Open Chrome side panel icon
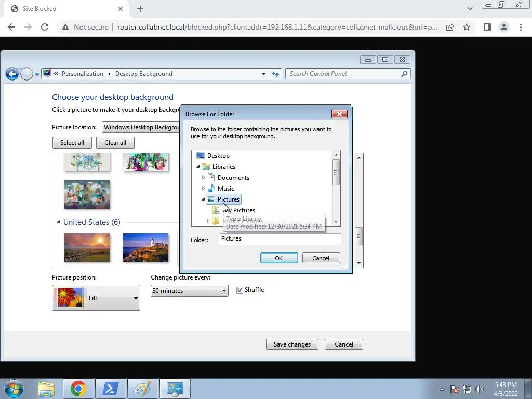This screenshot has width=532, height=399. pos(487,27)
